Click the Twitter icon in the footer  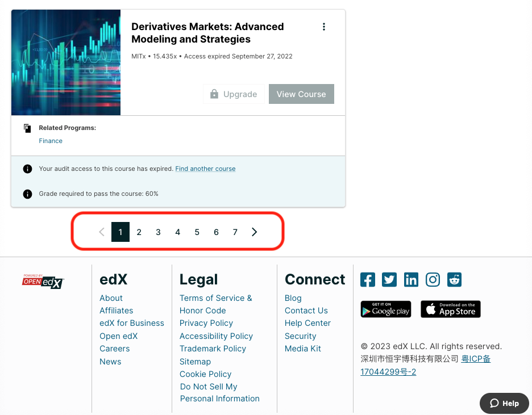tap(389, 279)
